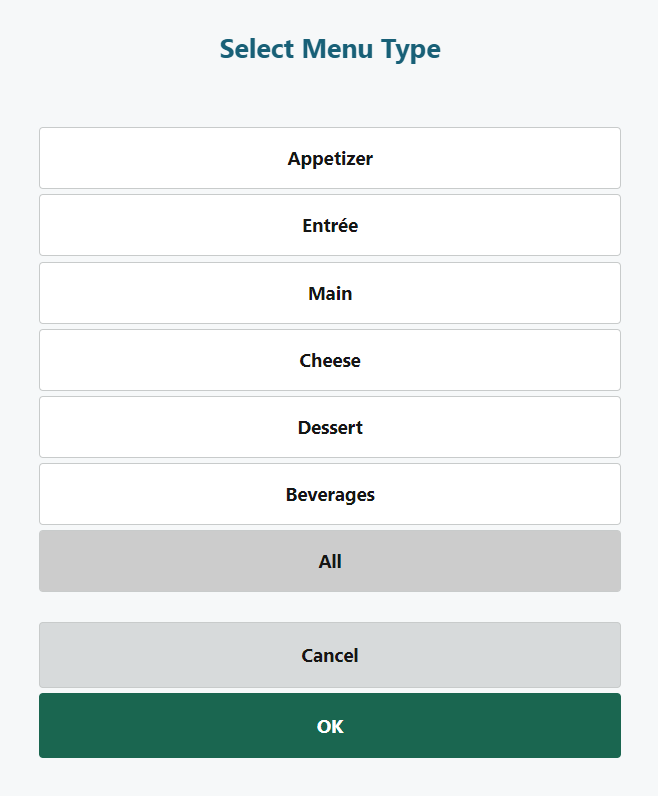Image resolution: width=658 pixels, height=796 pixels.
Task: Choose the Entrée option
Action: 330,225
